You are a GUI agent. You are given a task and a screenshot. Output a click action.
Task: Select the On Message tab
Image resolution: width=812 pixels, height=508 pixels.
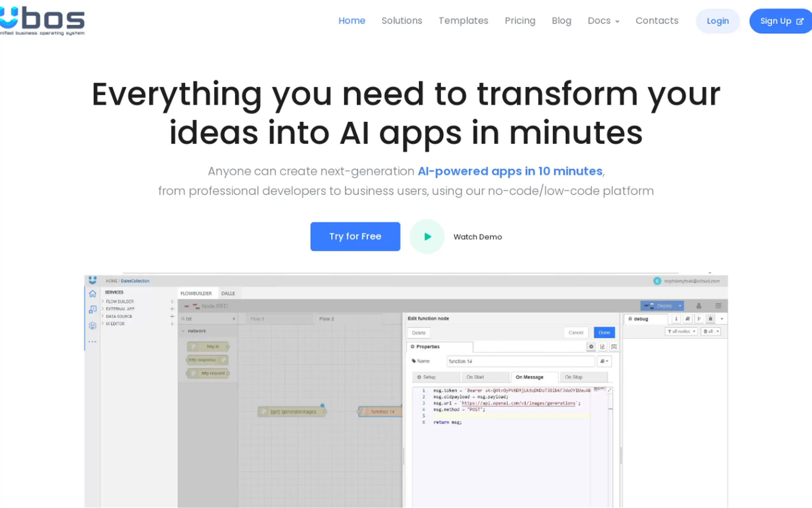529,377
